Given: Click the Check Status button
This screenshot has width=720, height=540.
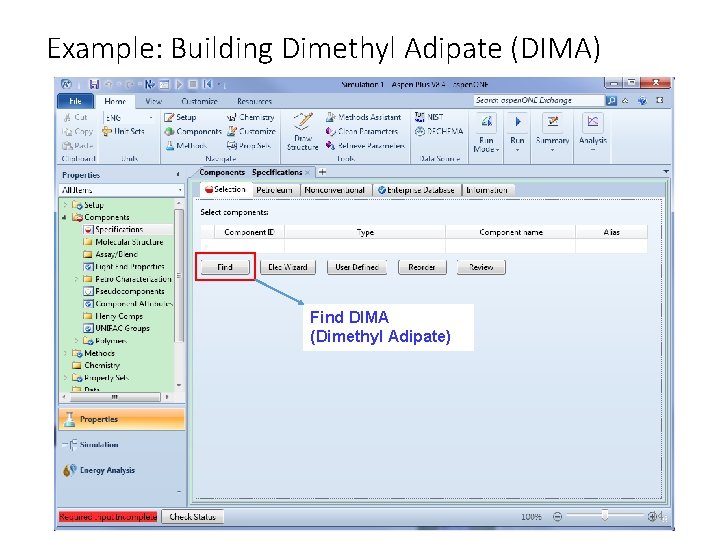Looking at the screenshot, I should point(192,517).
